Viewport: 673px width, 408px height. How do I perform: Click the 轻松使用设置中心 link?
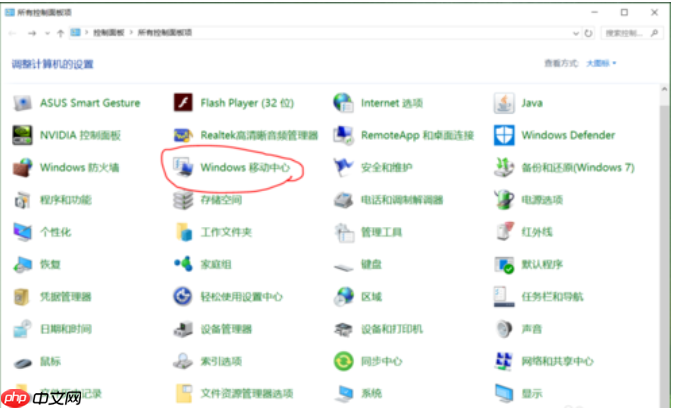pos(242,297)
